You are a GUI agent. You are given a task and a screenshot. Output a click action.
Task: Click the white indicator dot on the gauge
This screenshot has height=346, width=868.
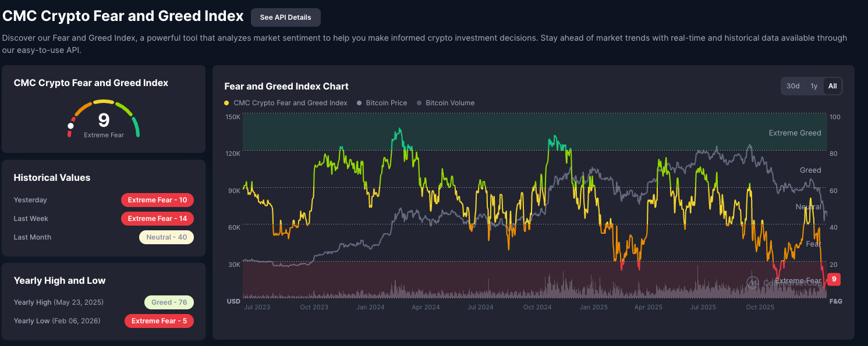click(x=71, y=126)
